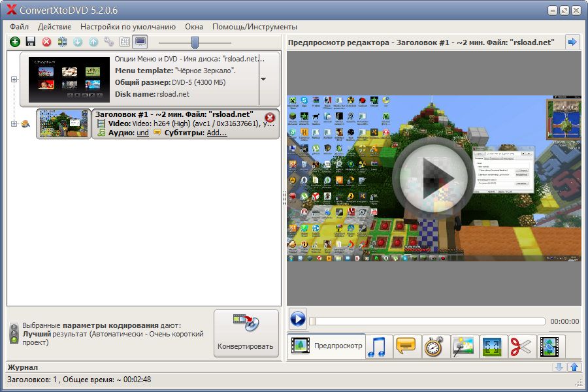
Task: Adjust the toolbar zoom slider handle
Action: [195, 42]
